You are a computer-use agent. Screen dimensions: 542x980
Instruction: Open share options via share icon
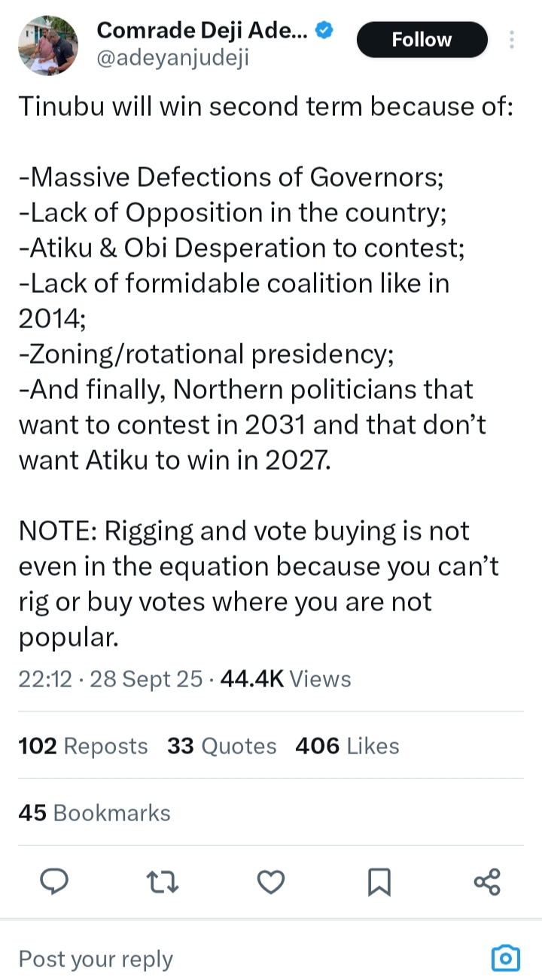tap(487, 881)
